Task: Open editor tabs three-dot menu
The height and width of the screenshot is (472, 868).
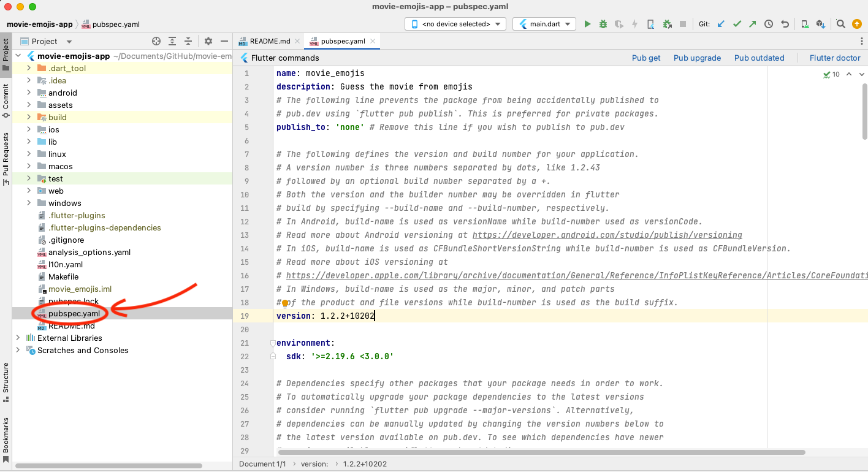Action: pyautogui.click(x=861, y=41)
